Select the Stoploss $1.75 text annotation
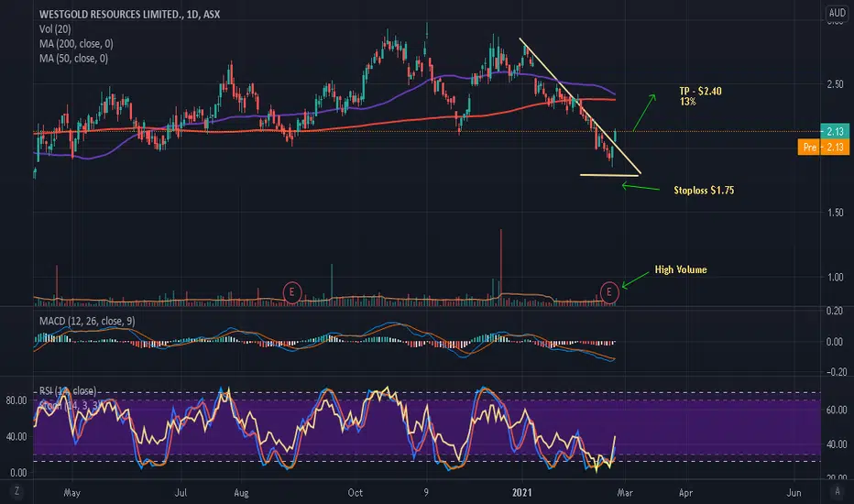Image resolution: width=854 pixels, height=504 pixels. pos(704,191)
